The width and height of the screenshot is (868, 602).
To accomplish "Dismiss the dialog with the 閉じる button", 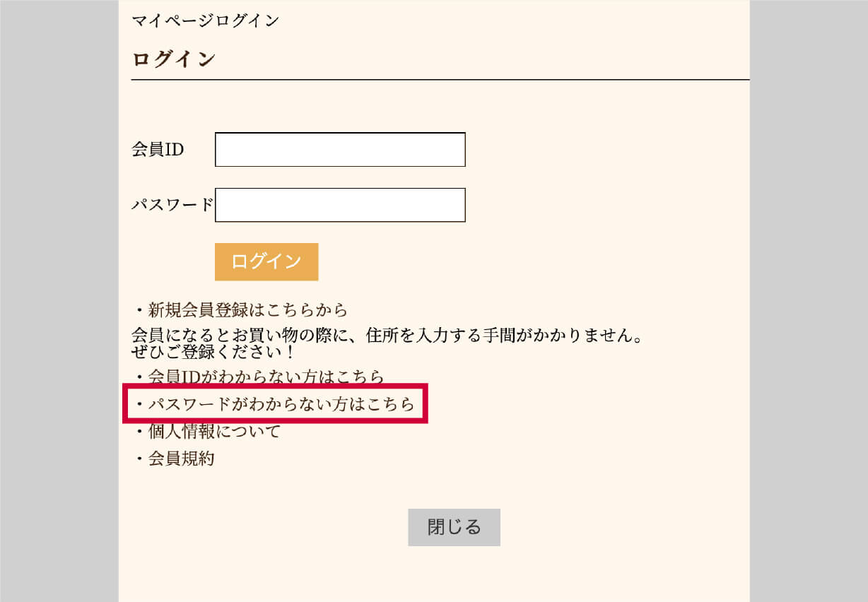I will 454,527.
